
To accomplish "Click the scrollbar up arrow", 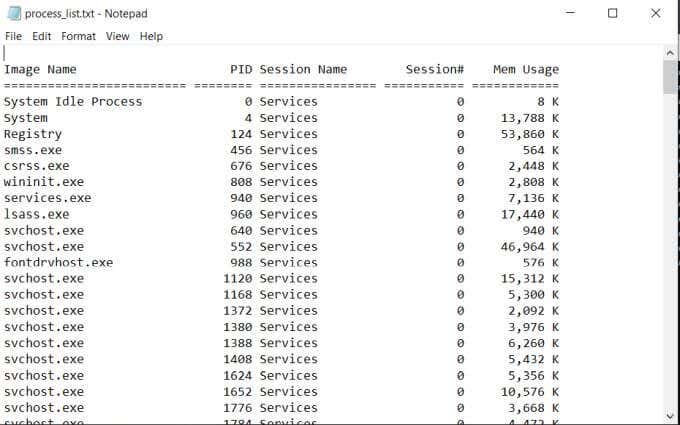I will (670, 52).
